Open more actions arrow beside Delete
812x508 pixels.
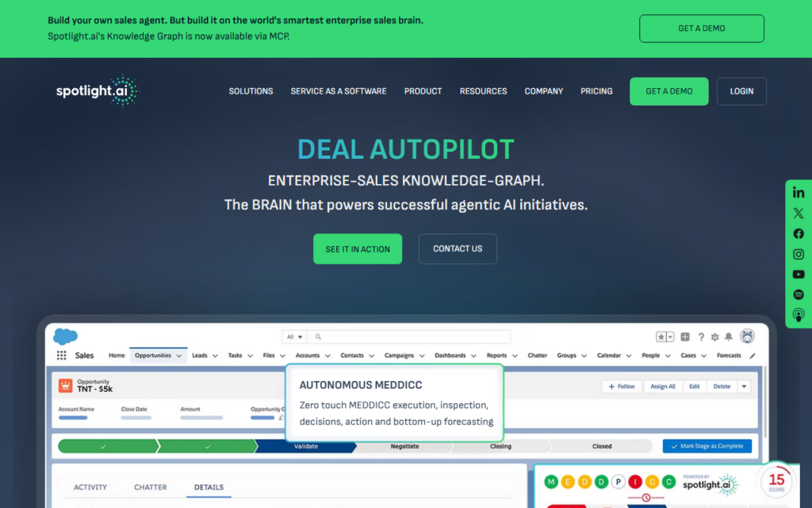(744, 387)
